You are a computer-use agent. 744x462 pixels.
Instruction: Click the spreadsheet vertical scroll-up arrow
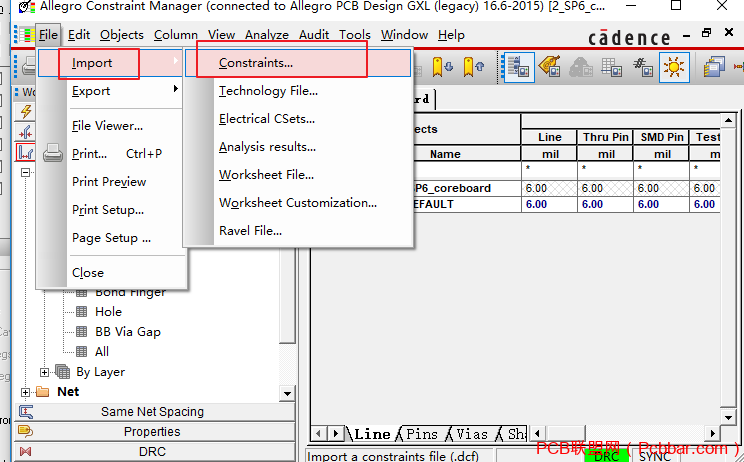coord(728,120)
